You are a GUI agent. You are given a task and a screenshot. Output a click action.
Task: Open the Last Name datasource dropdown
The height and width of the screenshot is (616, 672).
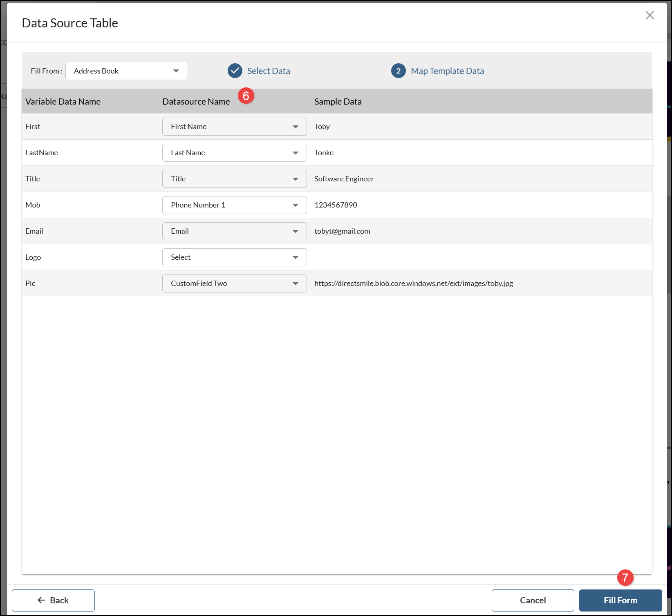click(234, 153)
